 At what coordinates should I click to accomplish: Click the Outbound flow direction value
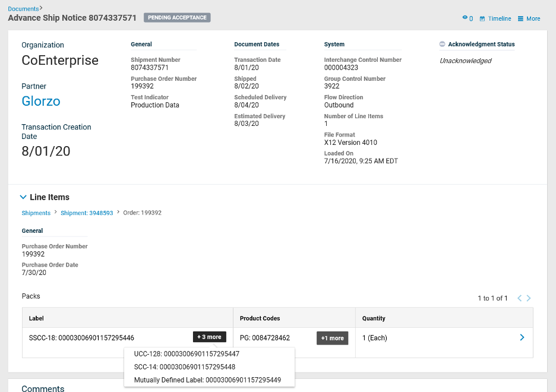coord(339,105)
